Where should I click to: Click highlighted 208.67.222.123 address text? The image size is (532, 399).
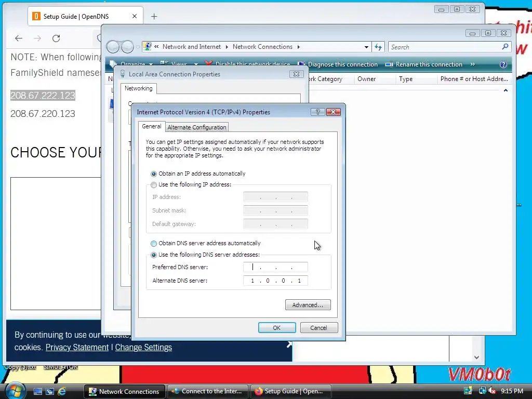click(43, 96)
